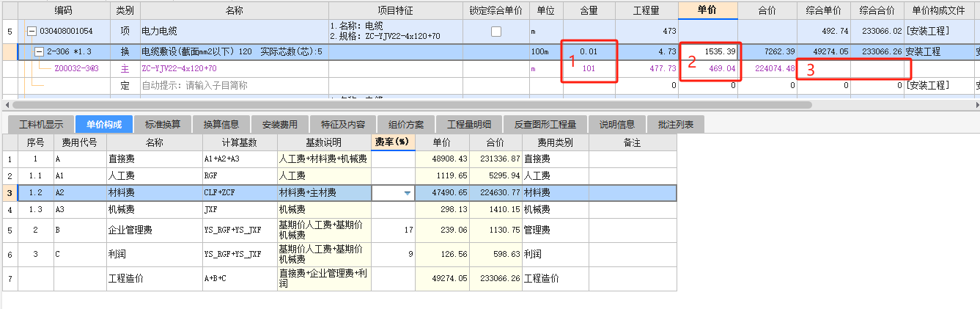980x309 pixels.
Task: Go to the 组价方案 tab
Action: [x=408, y=124]
